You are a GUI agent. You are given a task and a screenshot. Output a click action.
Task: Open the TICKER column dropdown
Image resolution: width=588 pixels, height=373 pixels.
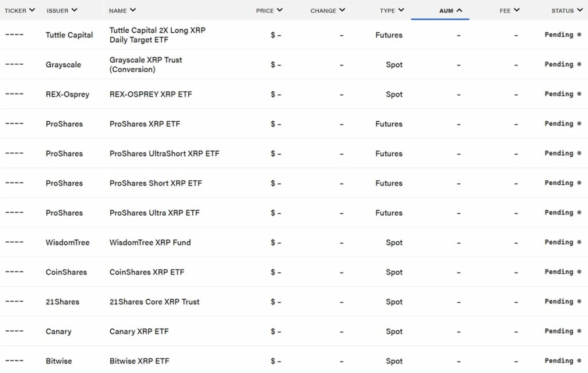coord(32,10)
